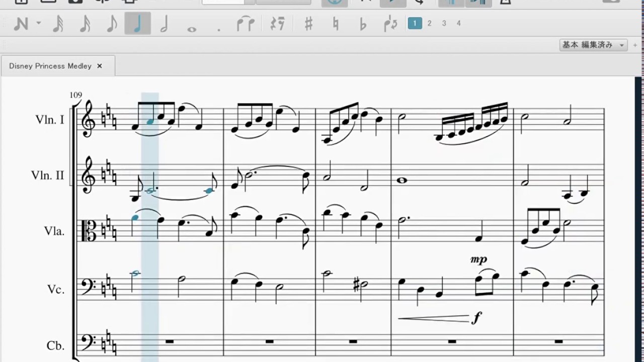The width and height of the screenshot is (644, 362).
Task: Flip stem direction with the flip icon
Action: tap(390, 24)
